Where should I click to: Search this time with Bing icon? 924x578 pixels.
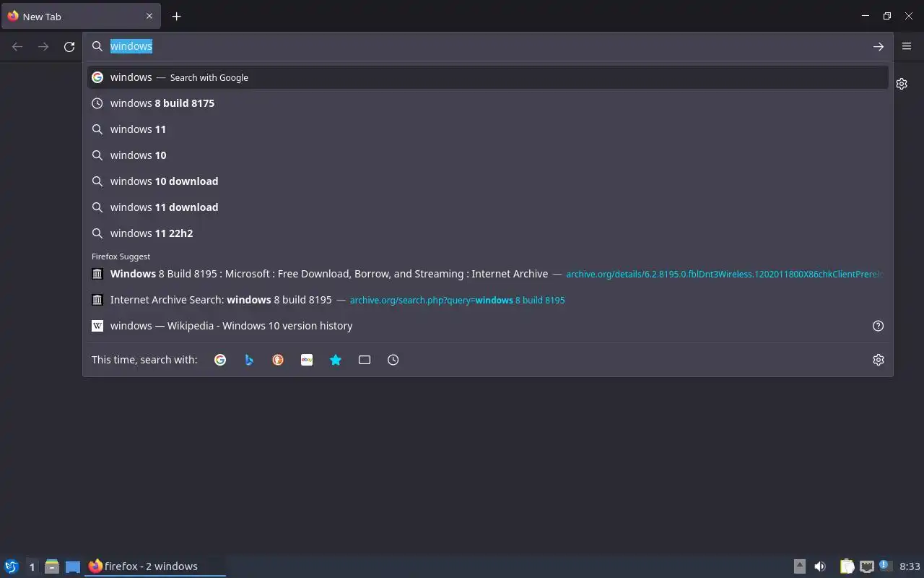coord(249,360)
